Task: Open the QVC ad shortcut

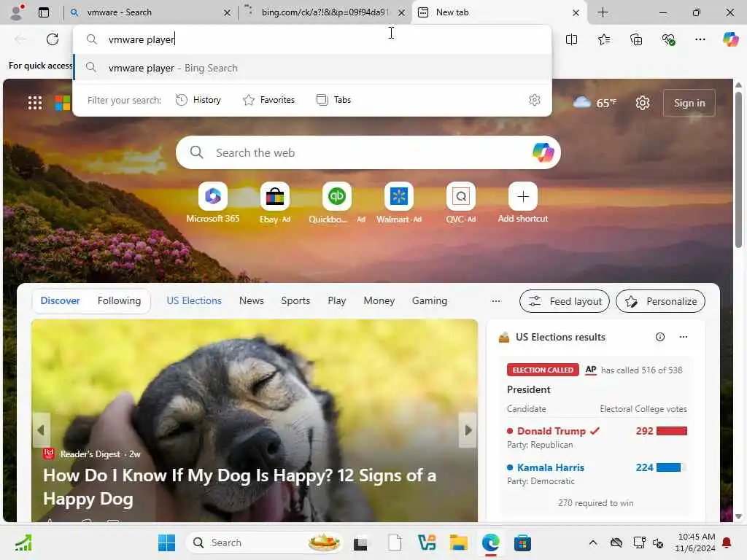Action: [x=461, y=203]
